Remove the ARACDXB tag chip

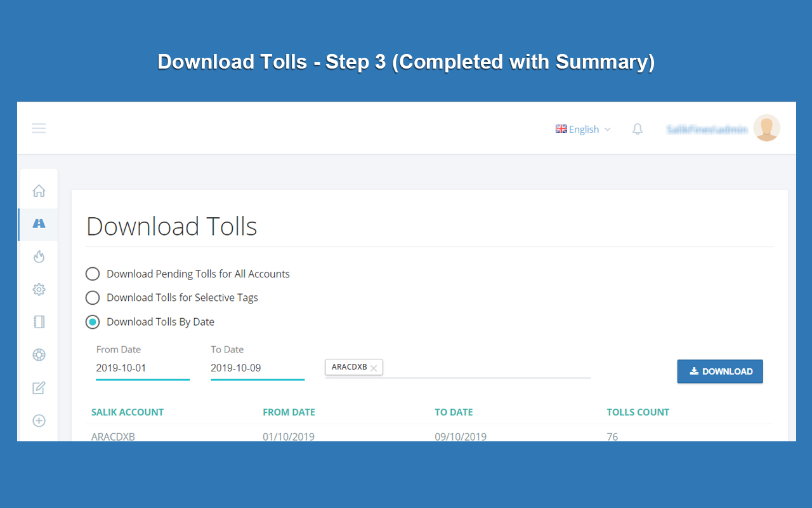pyautogui.click(x=374, y=367)
